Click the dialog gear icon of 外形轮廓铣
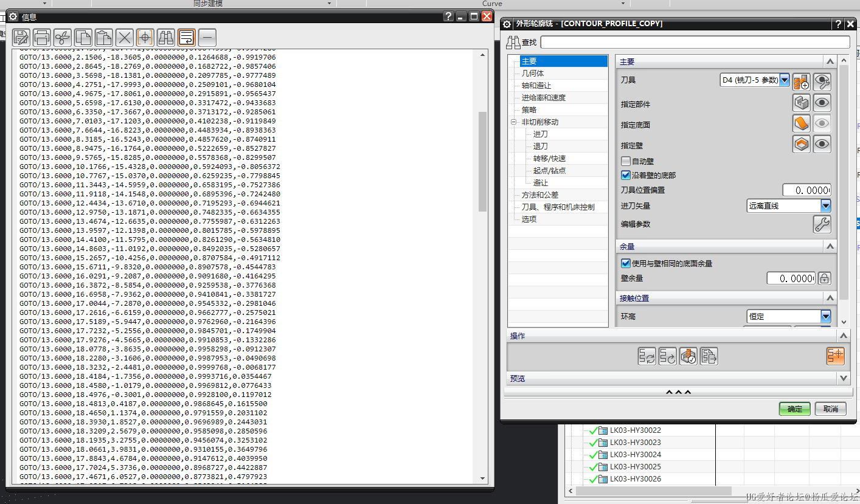 pyautogui.click(x=507, y=24)
